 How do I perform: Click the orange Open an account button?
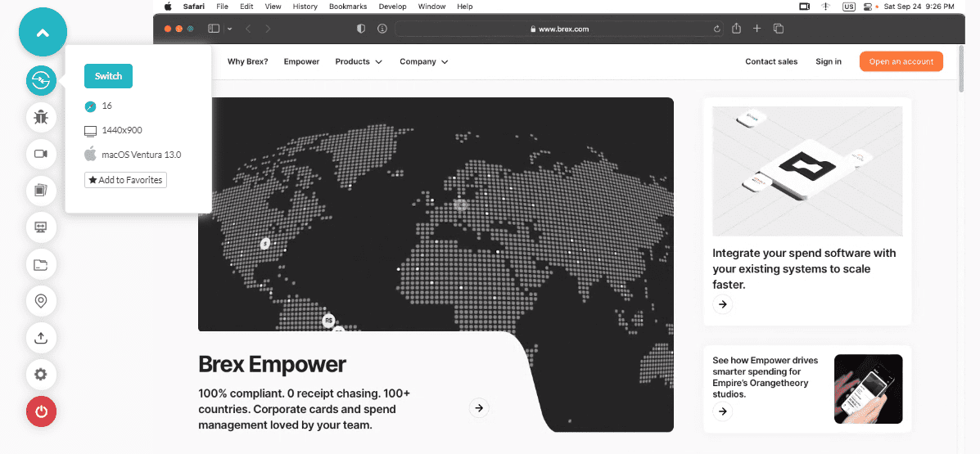tap(901, 61)
